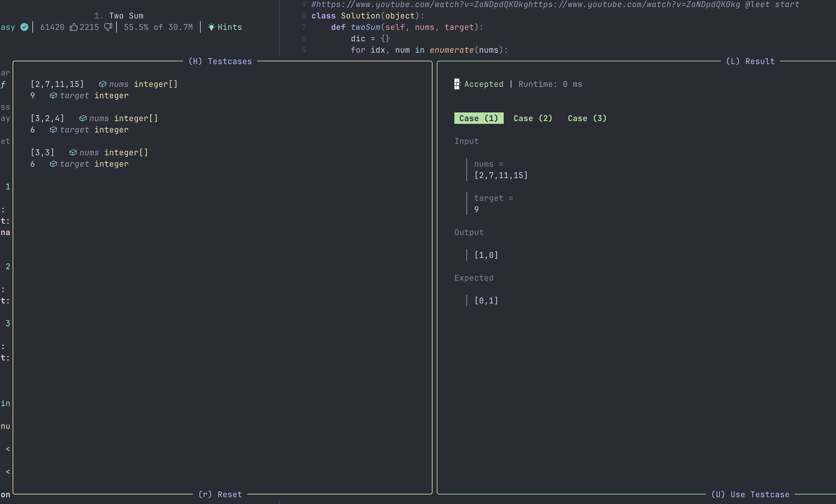
Task: Click the 61420 likes count
Action: tap(52, 27)
